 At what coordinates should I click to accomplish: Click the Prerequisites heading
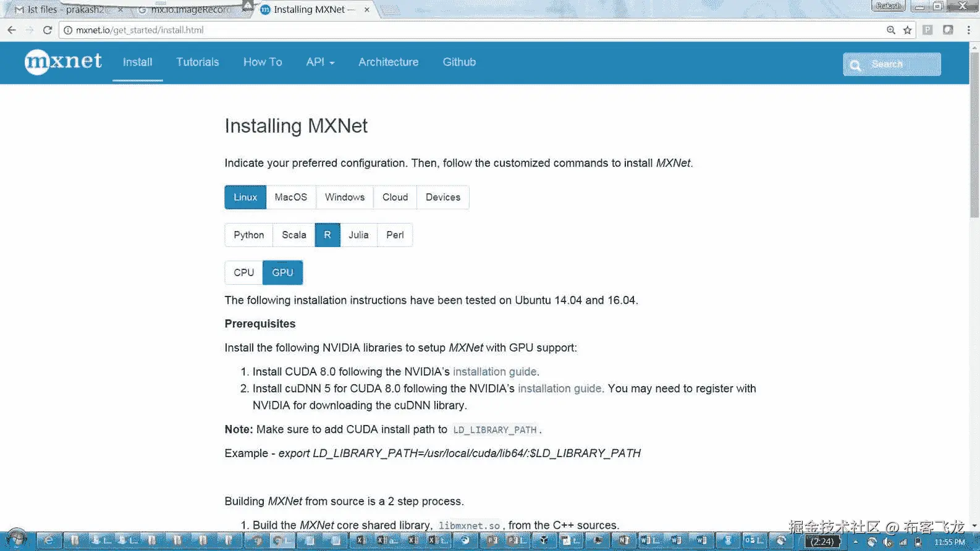(x=260, y=324)
